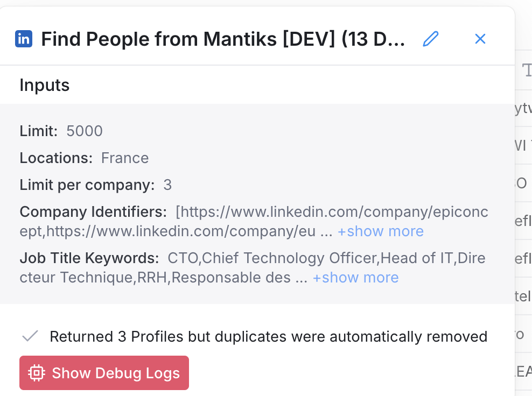This screenshot has height=396, width=532.
Task: Click the text-type icon in table header
Action: (x=527, y=70)
